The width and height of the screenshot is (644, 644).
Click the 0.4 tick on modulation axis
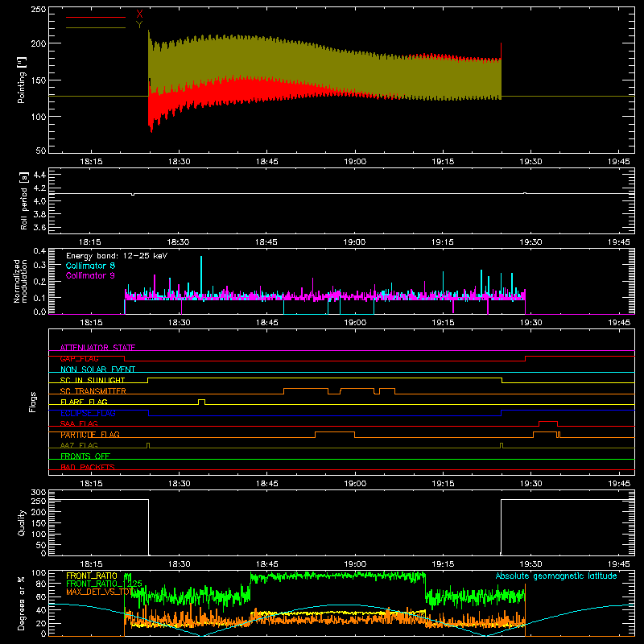(x=39, y=250)
